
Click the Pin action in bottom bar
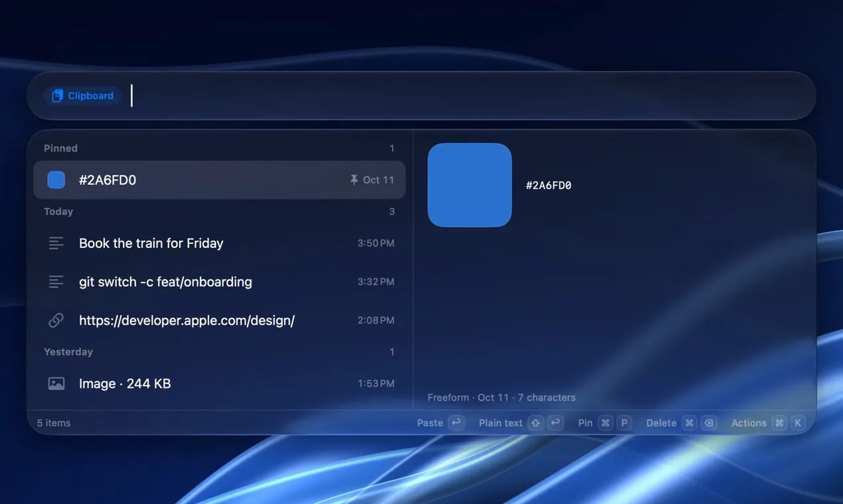585,422
